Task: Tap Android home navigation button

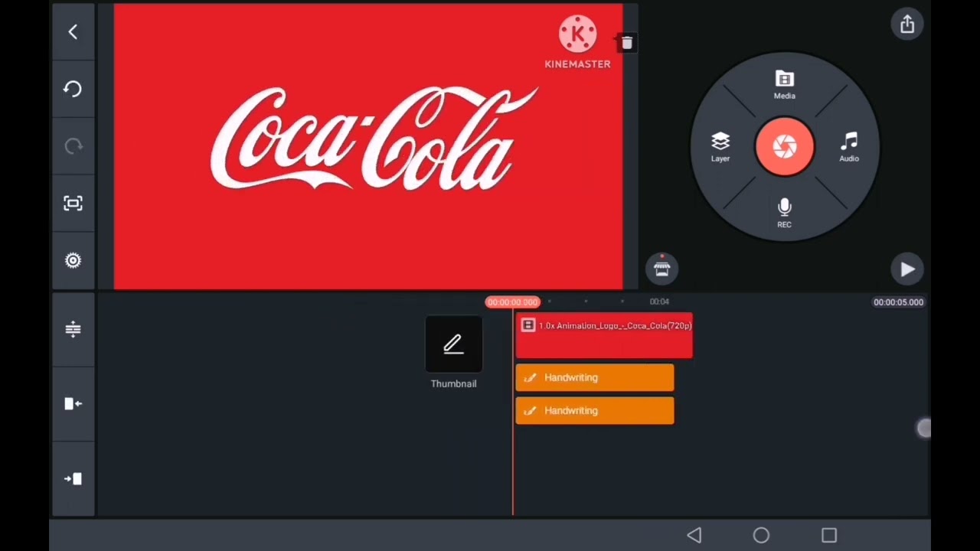Action: click(761, 535)
